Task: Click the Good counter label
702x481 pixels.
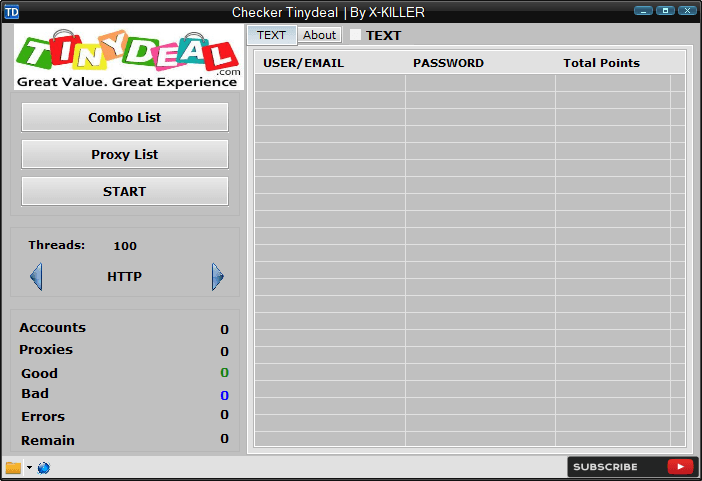Action: [x=39, y=374]
